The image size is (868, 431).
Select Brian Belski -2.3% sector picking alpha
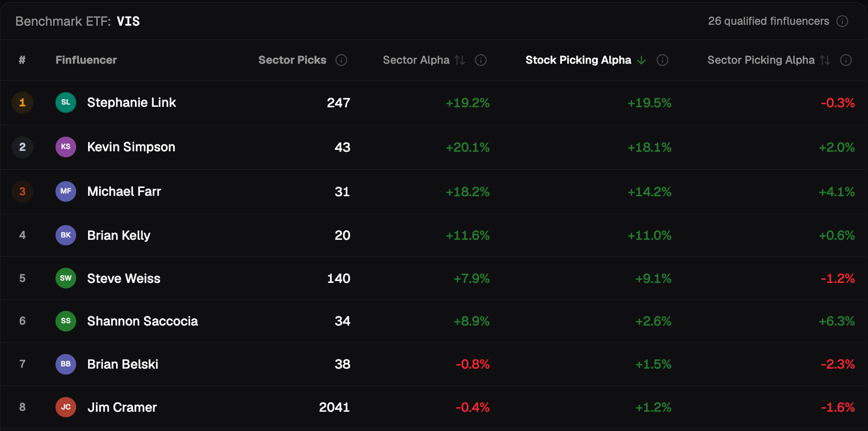[838, 365]
